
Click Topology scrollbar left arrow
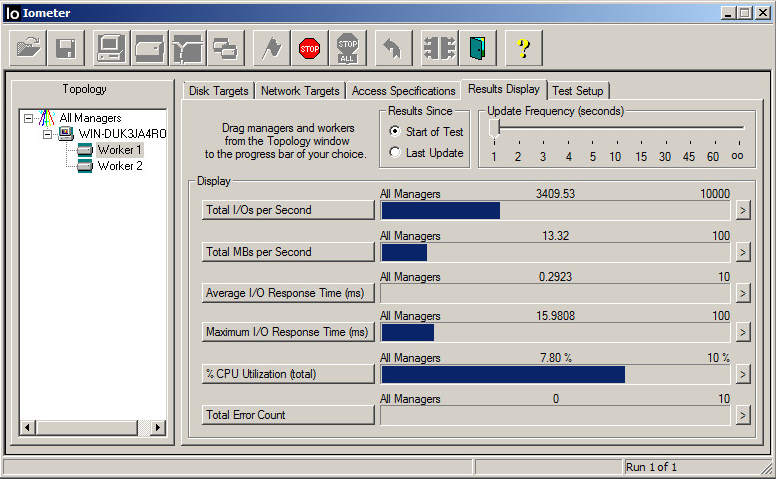[28, 428]
